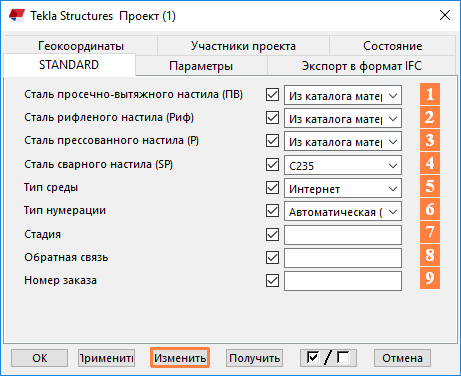This screenshot has width=461, height=376.
Task: Toggle the Номер заказа checkbox
Action: click(x=272, y=280)
